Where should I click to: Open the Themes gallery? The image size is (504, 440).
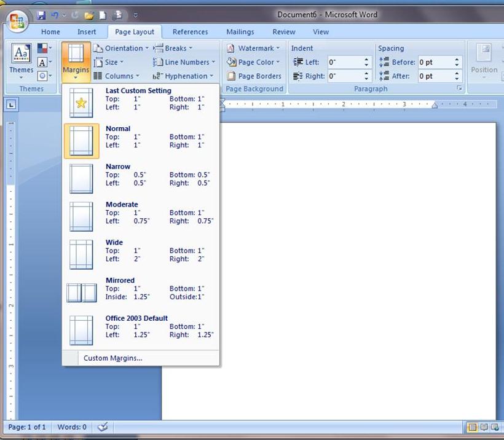22,61
